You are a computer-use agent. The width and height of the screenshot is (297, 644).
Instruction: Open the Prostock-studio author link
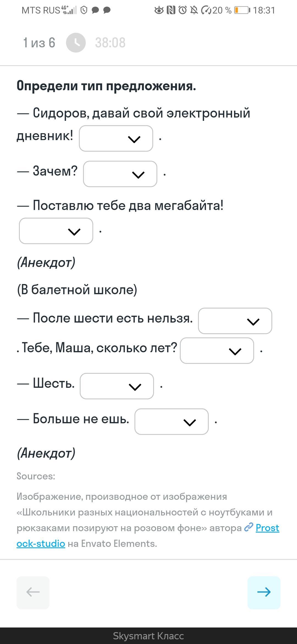tap(267, 528)
